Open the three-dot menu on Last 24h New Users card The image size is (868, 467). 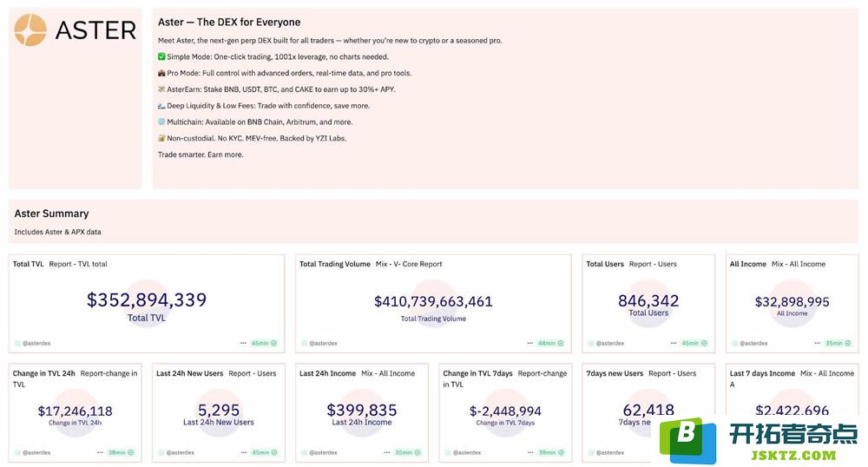pos(244,452)
